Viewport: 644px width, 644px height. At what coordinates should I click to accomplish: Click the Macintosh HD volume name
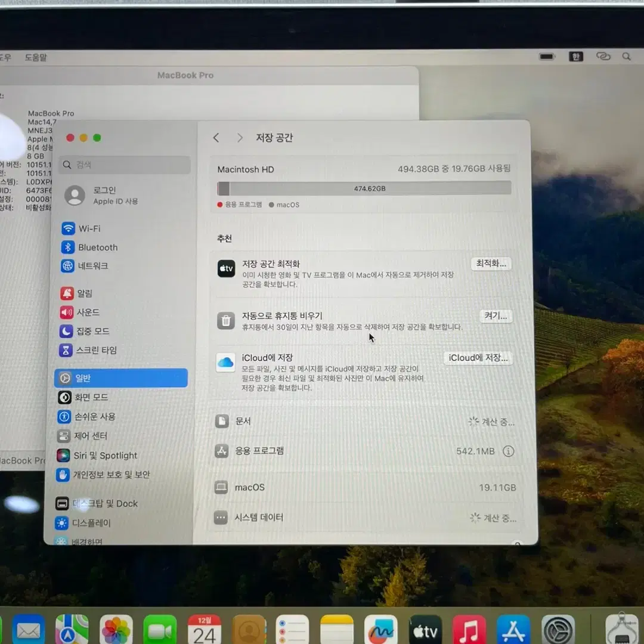tap(246, 169)
